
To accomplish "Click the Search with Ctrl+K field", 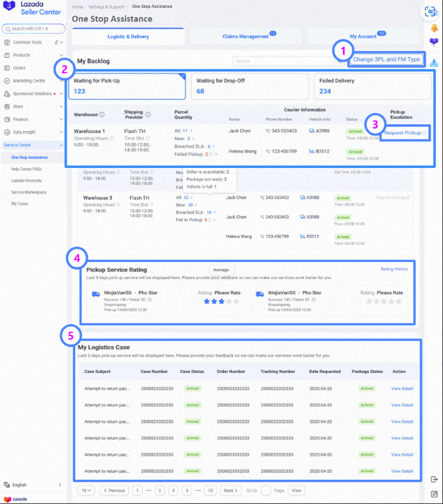I will coord(33,29).
